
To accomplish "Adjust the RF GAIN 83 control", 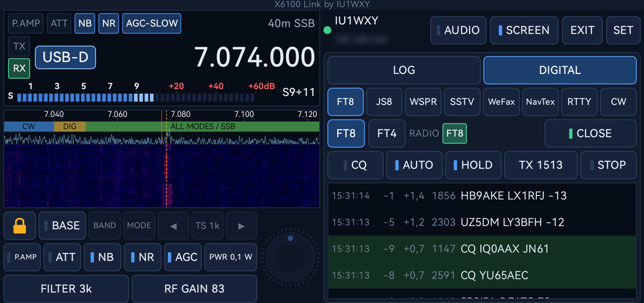I will pyautogui.click(x=194, y=289).
